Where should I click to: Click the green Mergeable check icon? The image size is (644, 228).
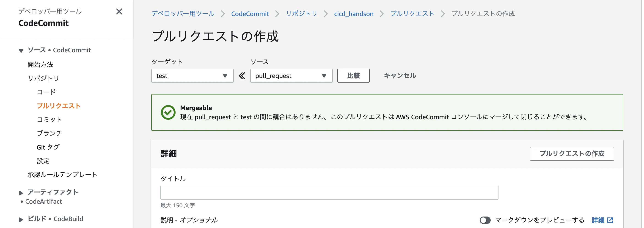(168, 112)
